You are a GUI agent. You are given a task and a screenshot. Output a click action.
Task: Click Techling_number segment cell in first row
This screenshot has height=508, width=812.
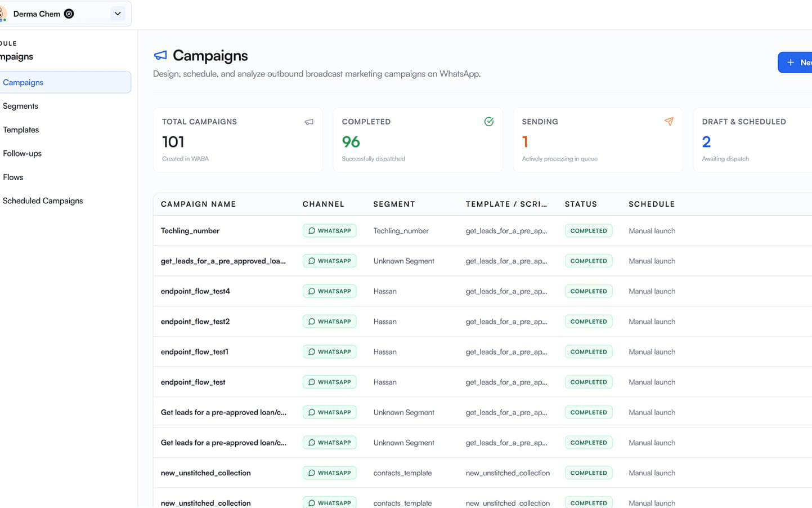point(401,231)
